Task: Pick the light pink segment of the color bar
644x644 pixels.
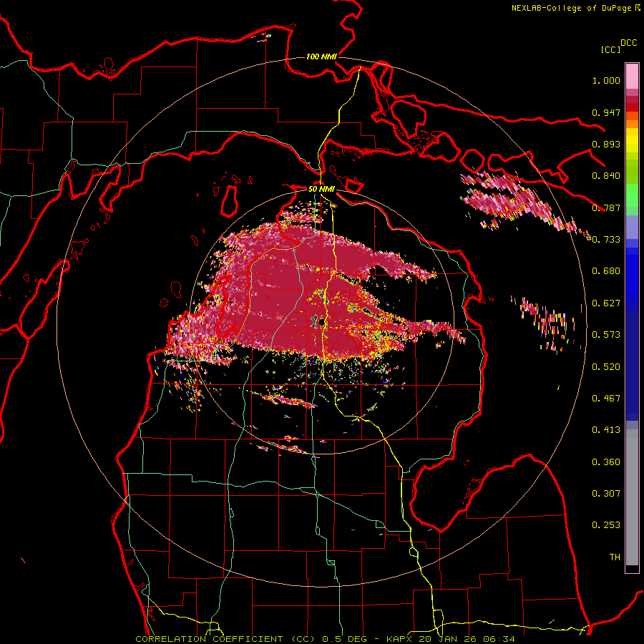Action: pos(632,76)
